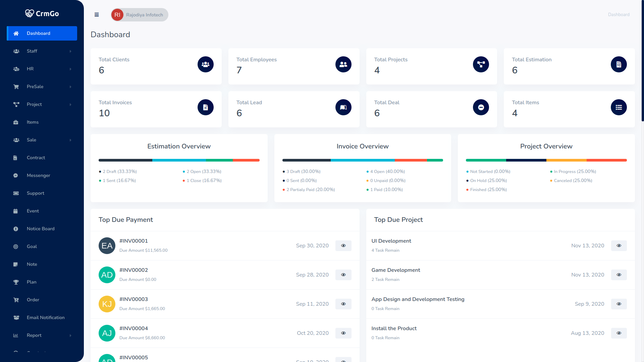Click the Estimation Overview progress bar
Image resolution: width=644 pixels, height=362 pixels.
pyautogui.click(x=179, y=160)
